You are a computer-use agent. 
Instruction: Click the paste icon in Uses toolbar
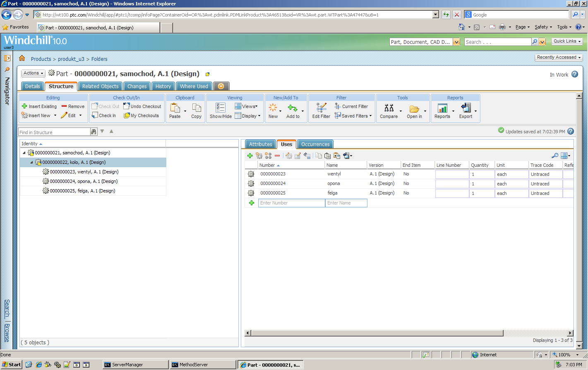pos(327,156)
